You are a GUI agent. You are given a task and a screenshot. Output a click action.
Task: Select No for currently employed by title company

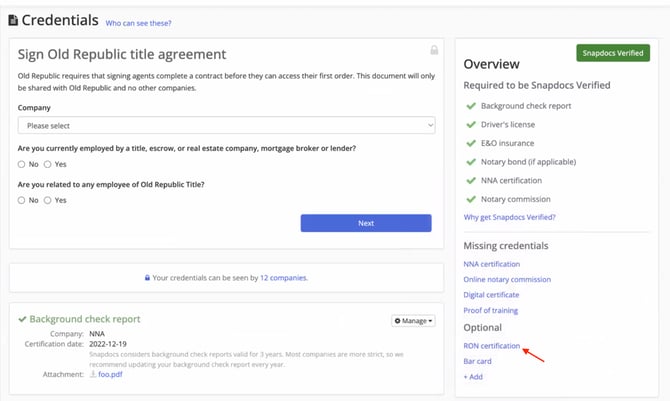(22, 164)
